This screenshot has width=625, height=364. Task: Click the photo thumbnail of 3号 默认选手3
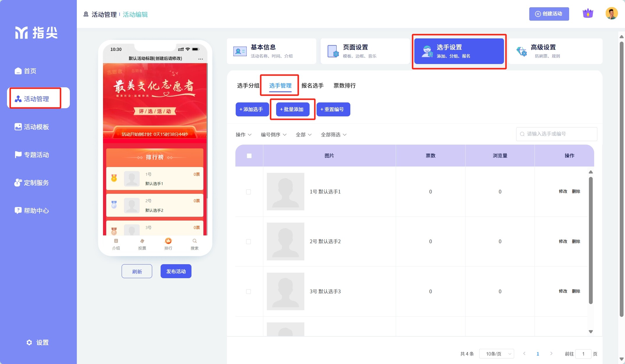coord(285,291)
